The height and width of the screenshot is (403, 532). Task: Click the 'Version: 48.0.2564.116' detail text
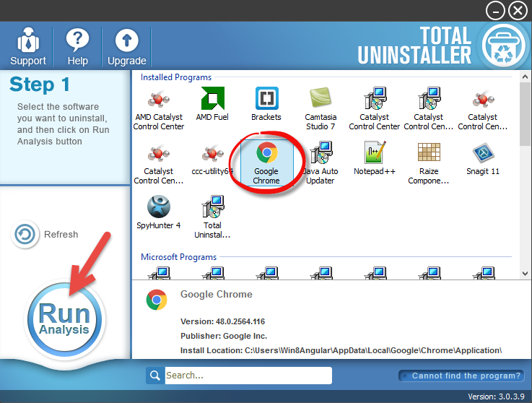(222, 321)
